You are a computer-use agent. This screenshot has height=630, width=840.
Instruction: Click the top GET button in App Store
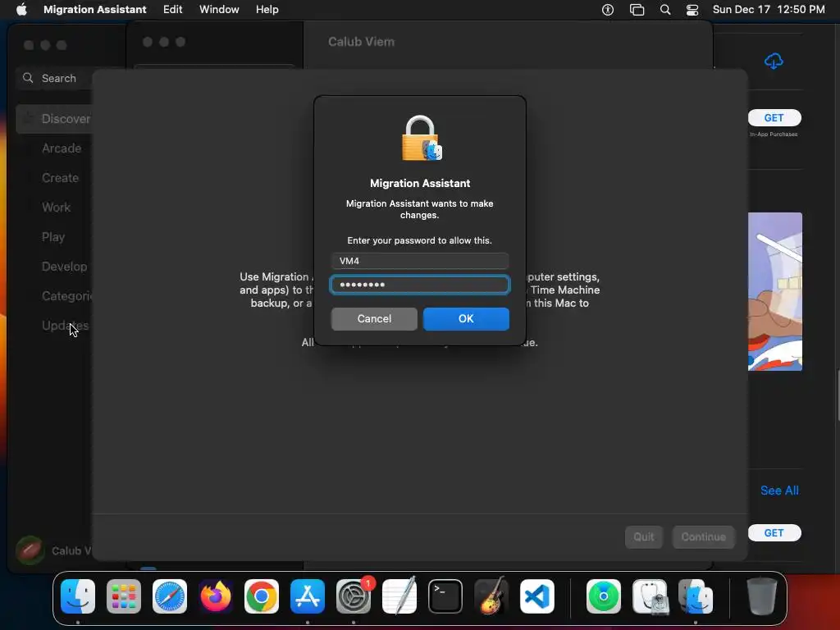tap(774, 118)
